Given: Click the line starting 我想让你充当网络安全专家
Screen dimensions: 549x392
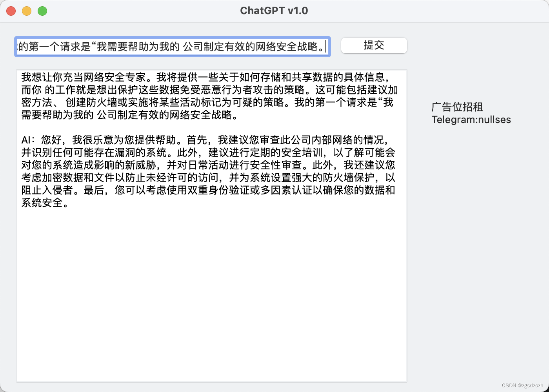Looking at the screenshot, I should tap(205, 77).
